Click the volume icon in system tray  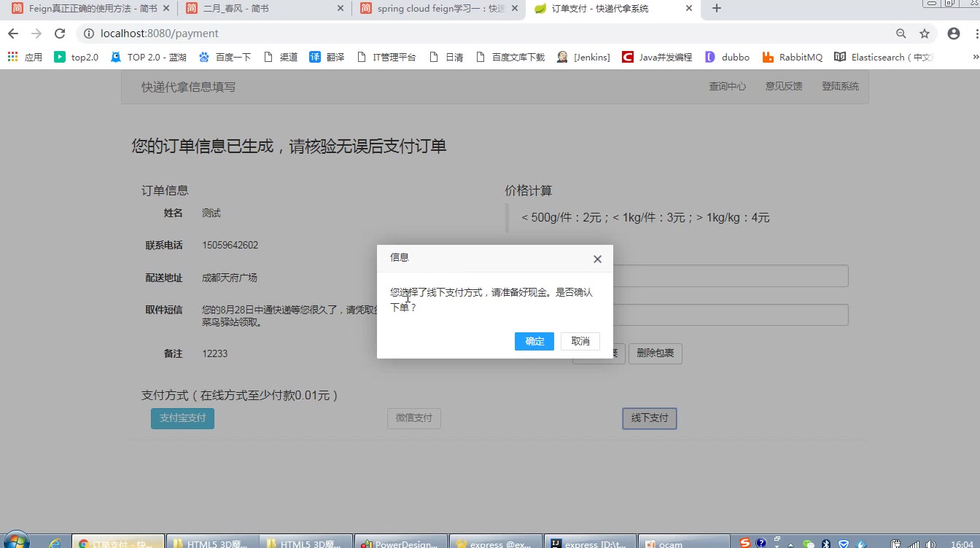tap(930, 544)
